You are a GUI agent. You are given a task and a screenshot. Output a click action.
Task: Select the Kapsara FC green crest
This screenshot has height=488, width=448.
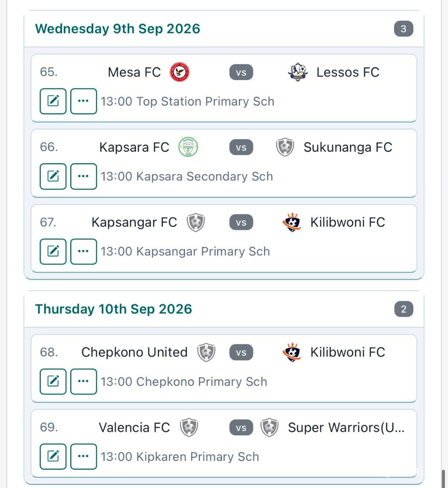(188, 147)
